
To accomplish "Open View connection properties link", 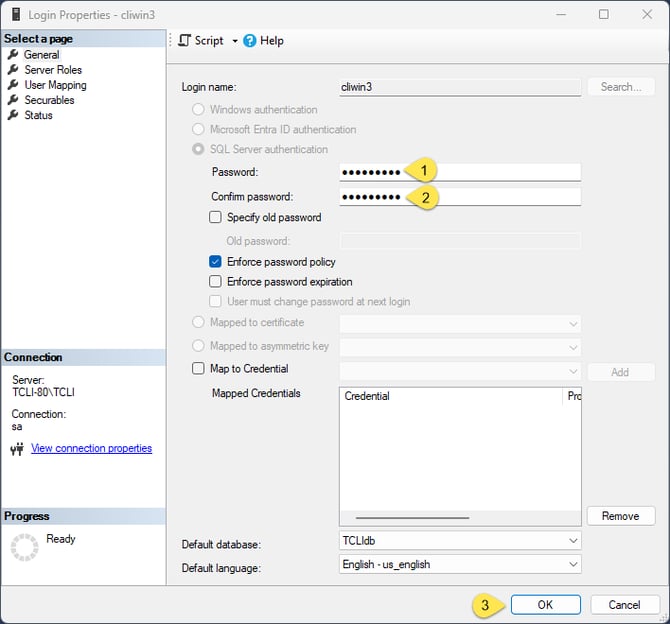I will [x=92, y=449].
